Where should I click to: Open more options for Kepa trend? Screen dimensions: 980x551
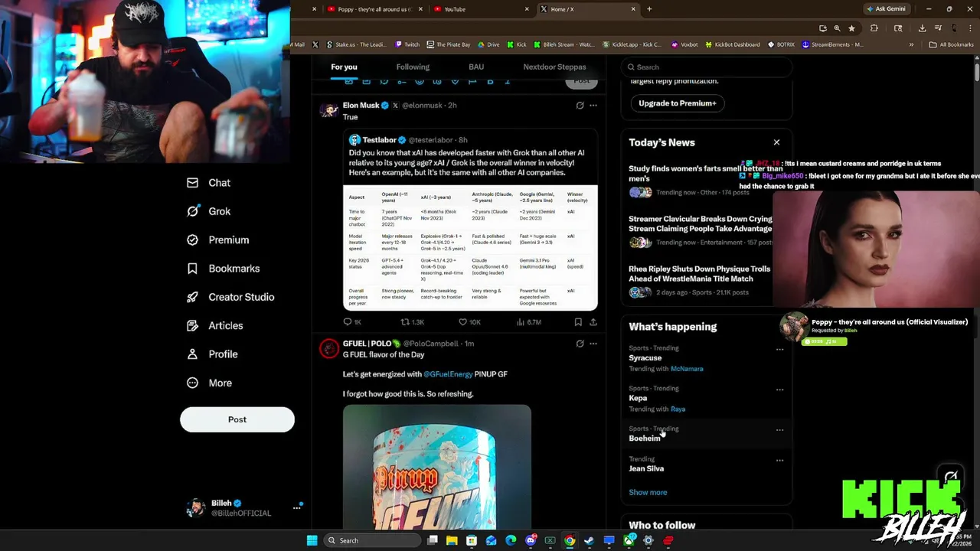click(779, 390)
